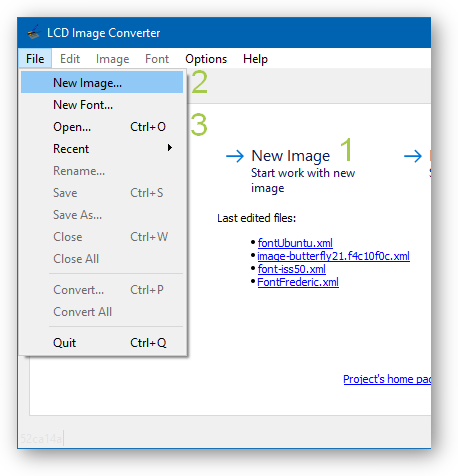Click the partially visible second blue arrow
The image size is (458, 476).
point(413,156)
